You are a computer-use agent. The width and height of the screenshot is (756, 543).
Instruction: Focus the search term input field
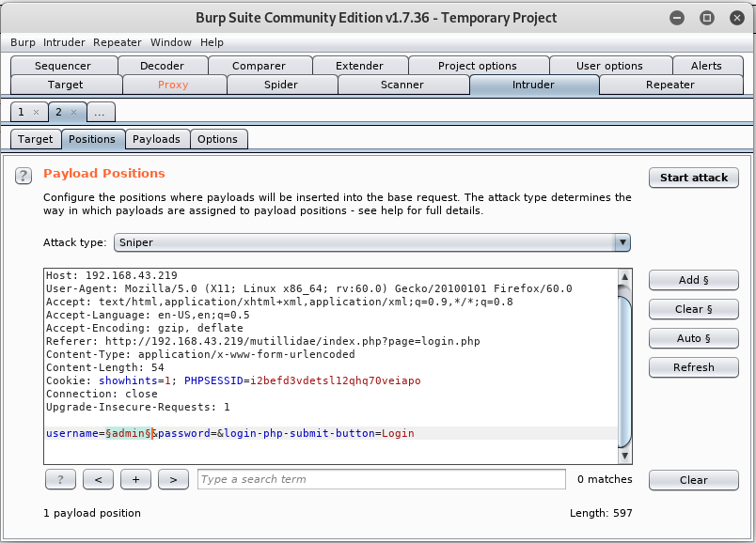tap(382, 479)
